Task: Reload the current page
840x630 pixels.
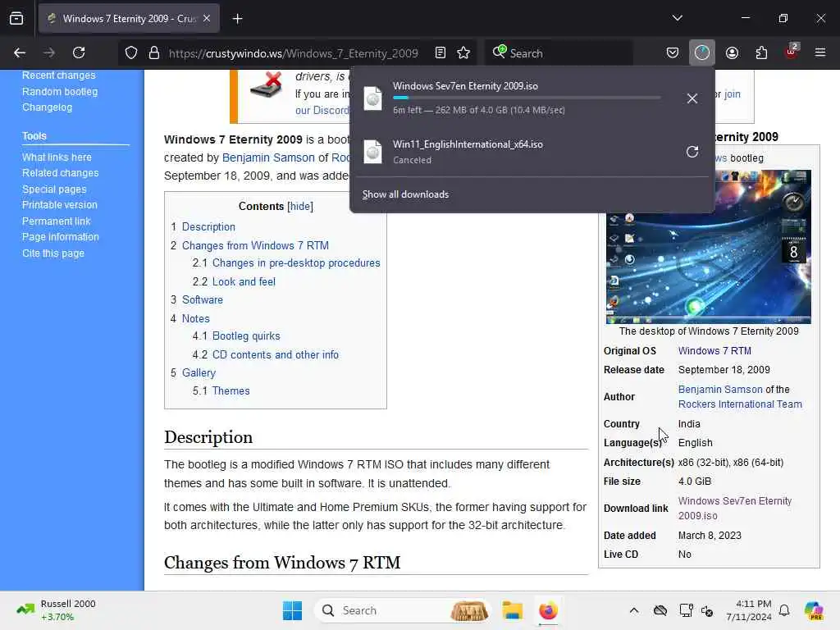Action: (x=79, y=52)
